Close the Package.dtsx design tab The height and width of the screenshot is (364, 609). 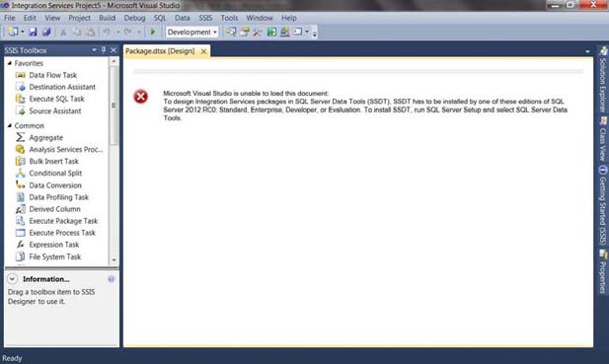pyautogui.click(x=203, y=51)
